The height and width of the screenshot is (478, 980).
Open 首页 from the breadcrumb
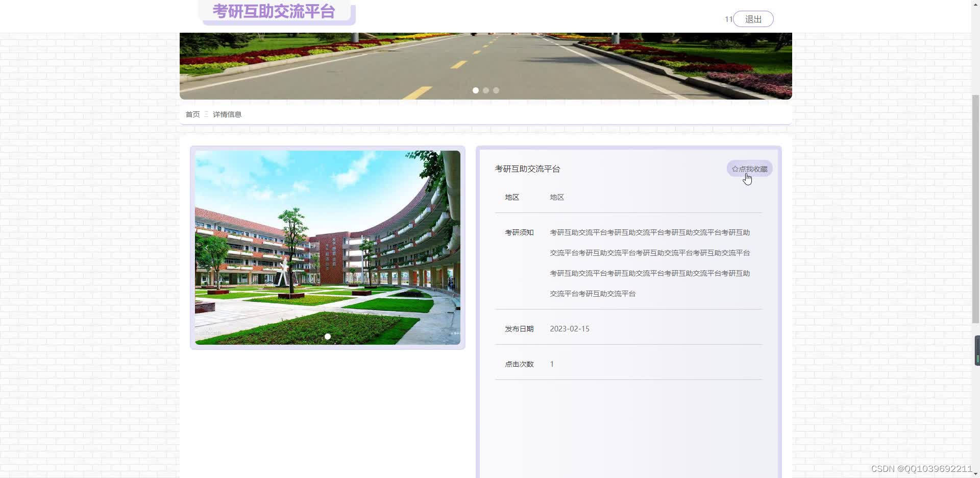click(x=192, y=114)
